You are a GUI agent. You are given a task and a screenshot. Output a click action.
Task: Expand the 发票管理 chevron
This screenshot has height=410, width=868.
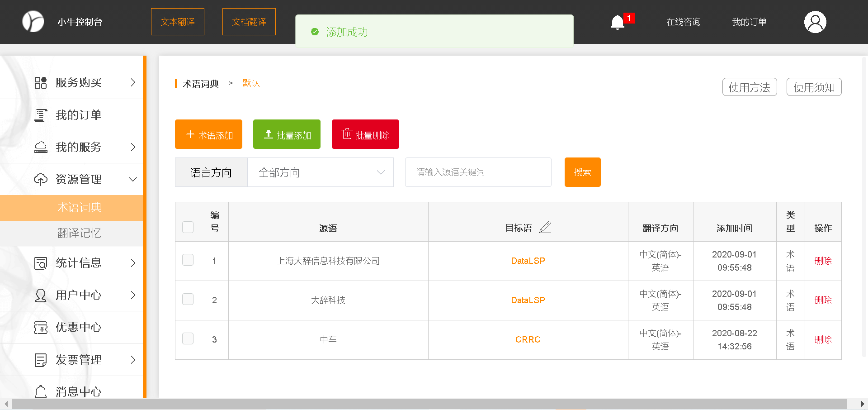click(133, 360)
